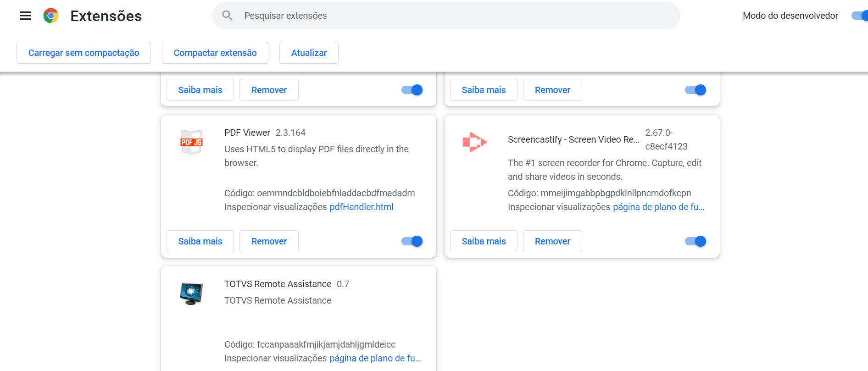Click the magnifier search icon

227,16
